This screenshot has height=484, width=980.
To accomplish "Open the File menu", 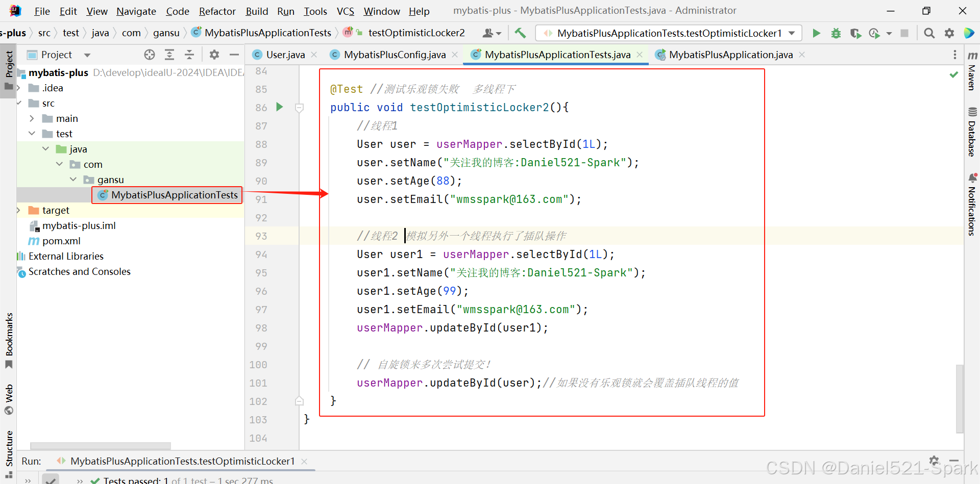I will (42, 11).
